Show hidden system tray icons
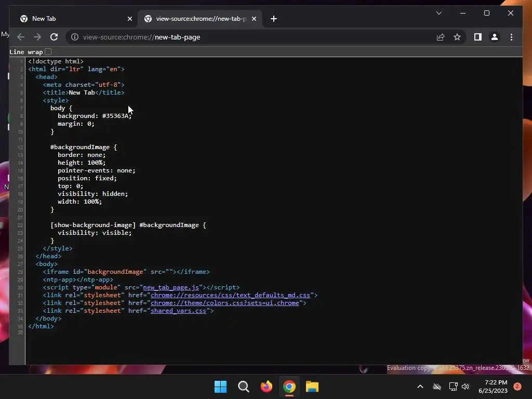The width and height of the screenshot is (532, 399). 420,387
